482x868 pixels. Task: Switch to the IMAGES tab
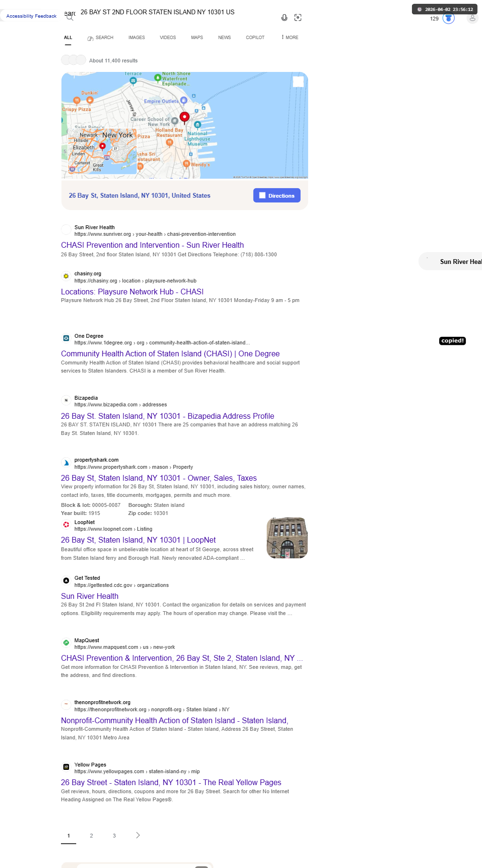click(137, 37)
